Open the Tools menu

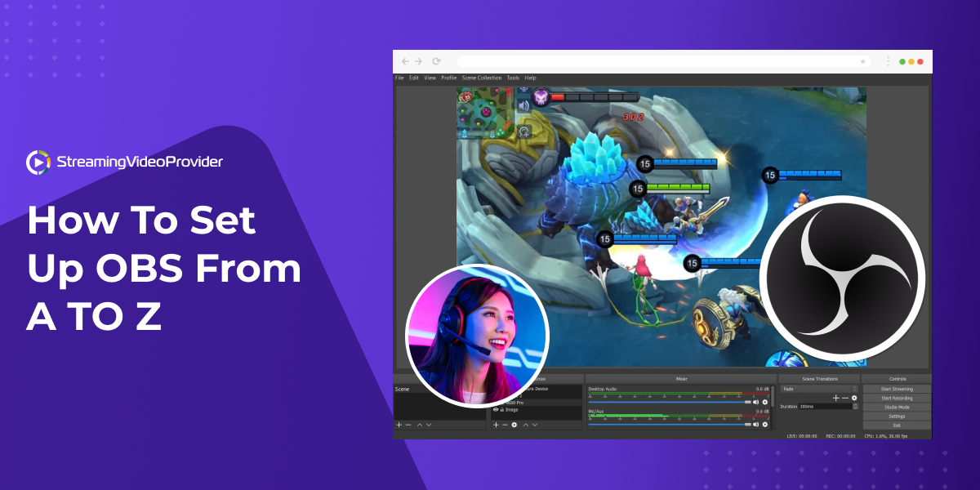pyautogui.click(x=513, y=78)
